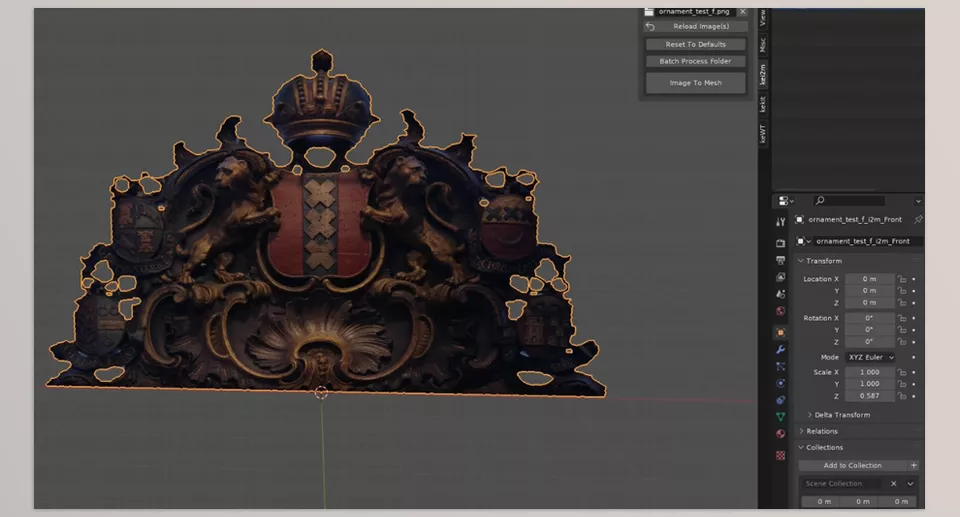Click the search magnifier in properties editor

click(x=820, y=200)
